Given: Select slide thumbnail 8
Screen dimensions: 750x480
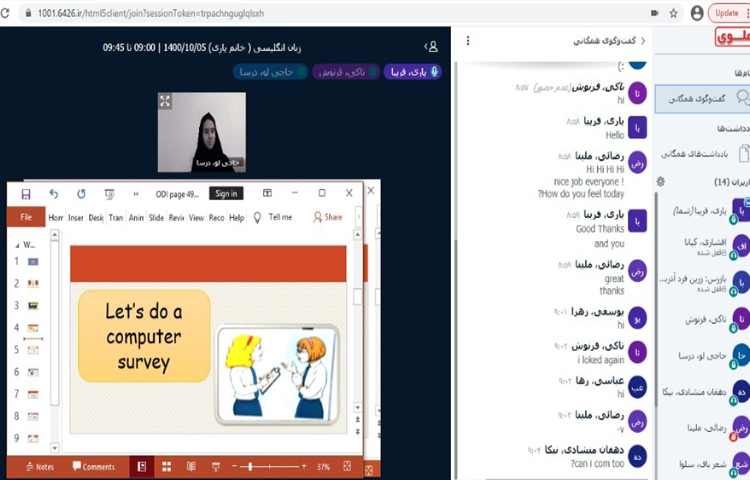Looking at the screenshot, I should pos(33,416).
